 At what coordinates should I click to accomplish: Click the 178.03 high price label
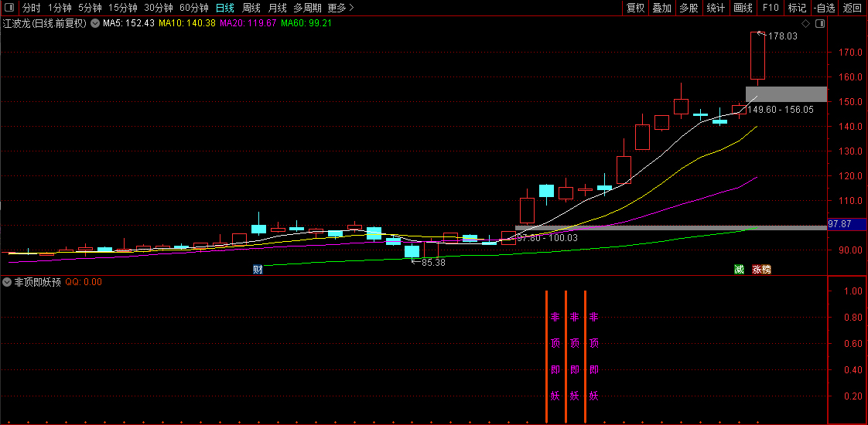[782, 36]
